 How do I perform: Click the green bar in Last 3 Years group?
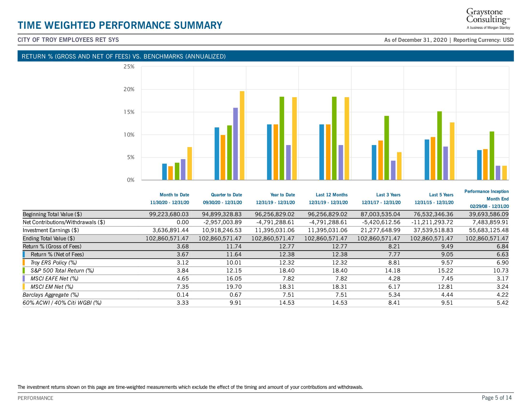[x=387, y=148]
